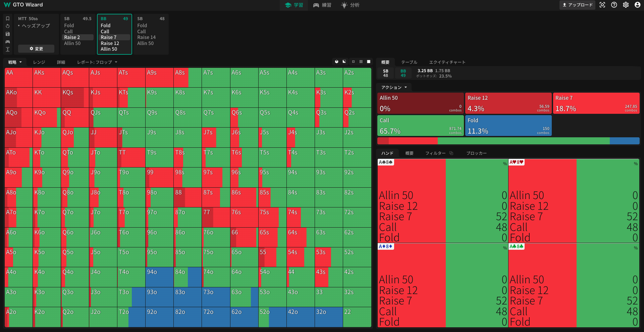Click the Allin 50 action summary box
Screen dimensions: 644x332
421,103
